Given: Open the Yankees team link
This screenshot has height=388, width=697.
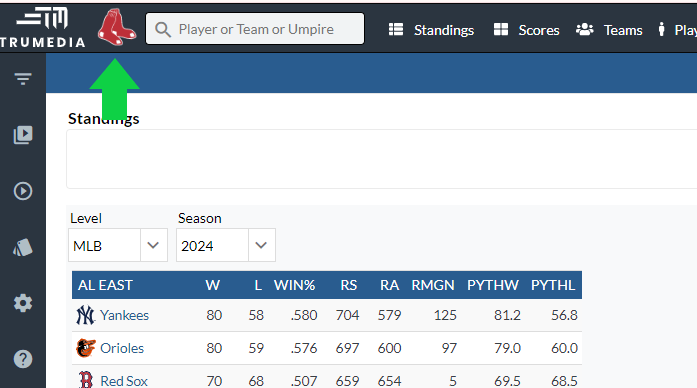Looking at the screenshot, I should [124, 315].
